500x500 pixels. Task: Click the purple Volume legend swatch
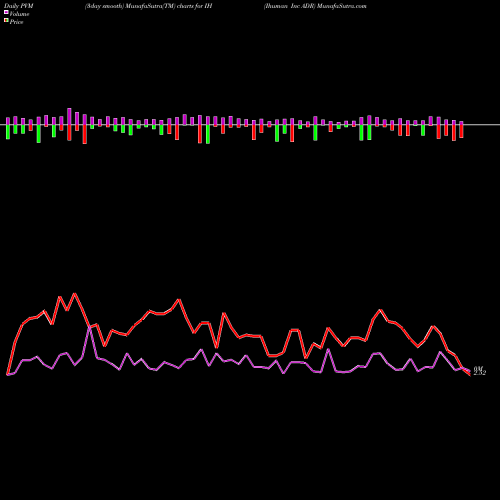[6, 13]
